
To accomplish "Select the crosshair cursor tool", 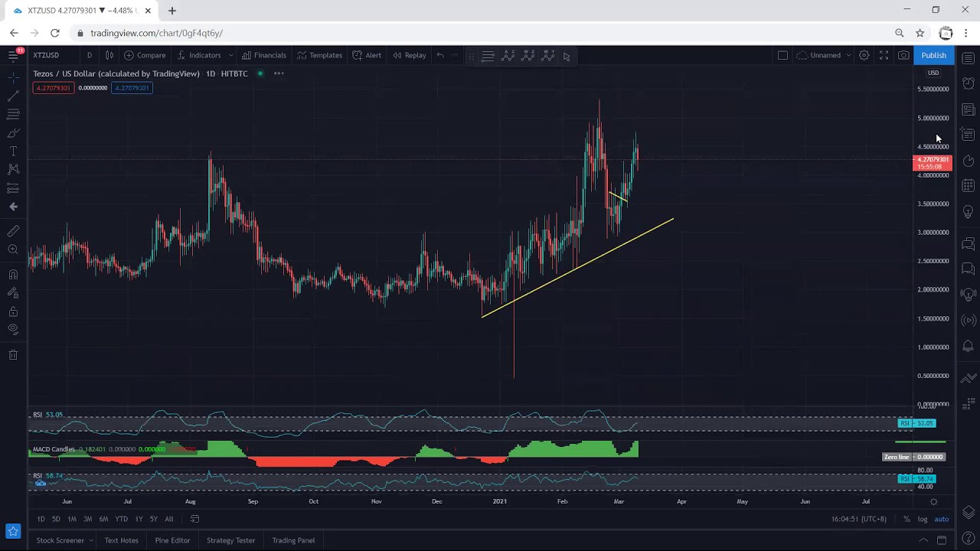I will coord(13,78).
